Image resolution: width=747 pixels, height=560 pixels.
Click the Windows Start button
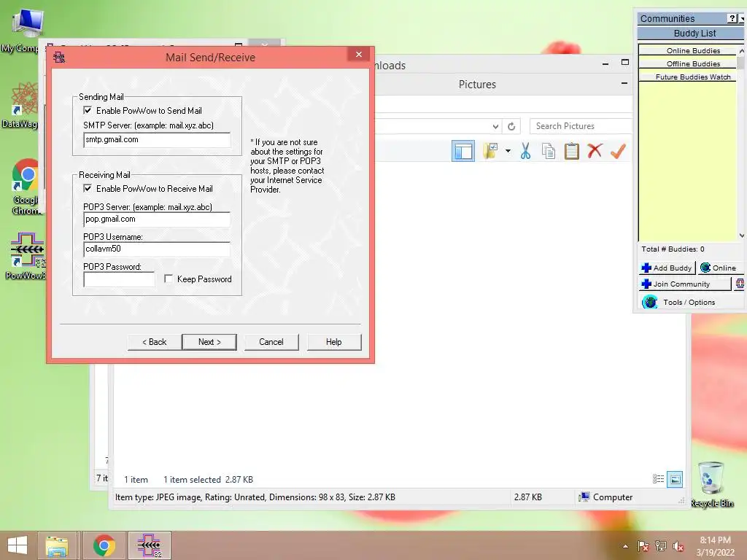pos(18,545)
